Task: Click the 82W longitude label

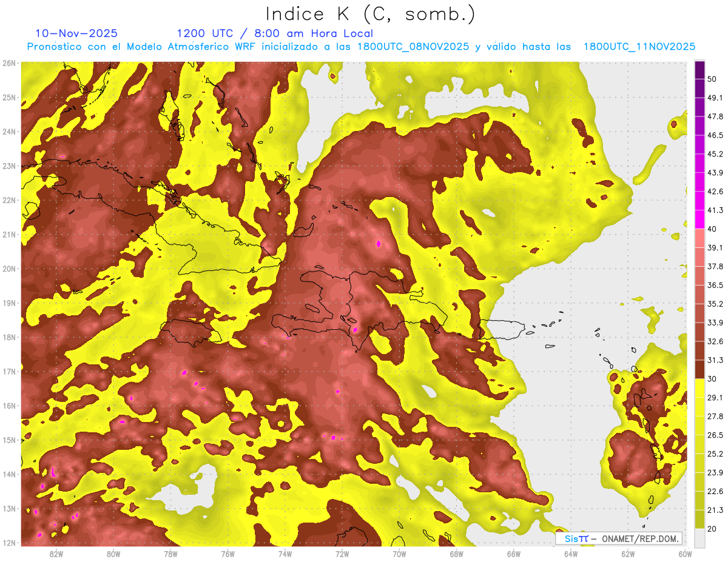Action: 56,554
